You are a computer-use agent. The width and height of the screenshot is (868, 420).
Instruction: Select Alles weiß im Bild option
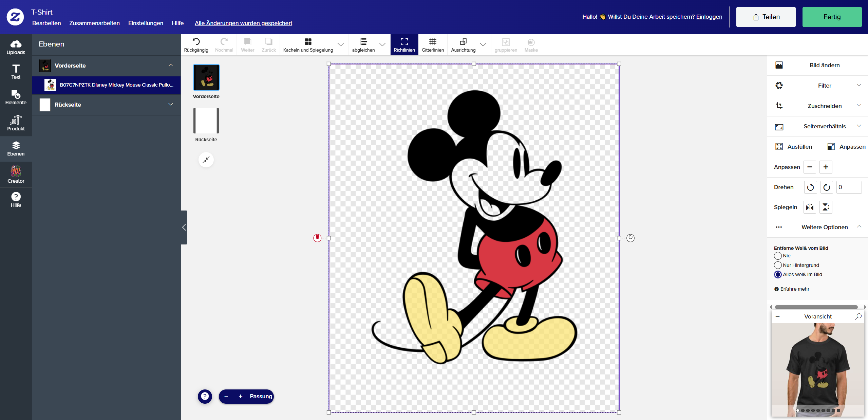[x=778, y=274]
